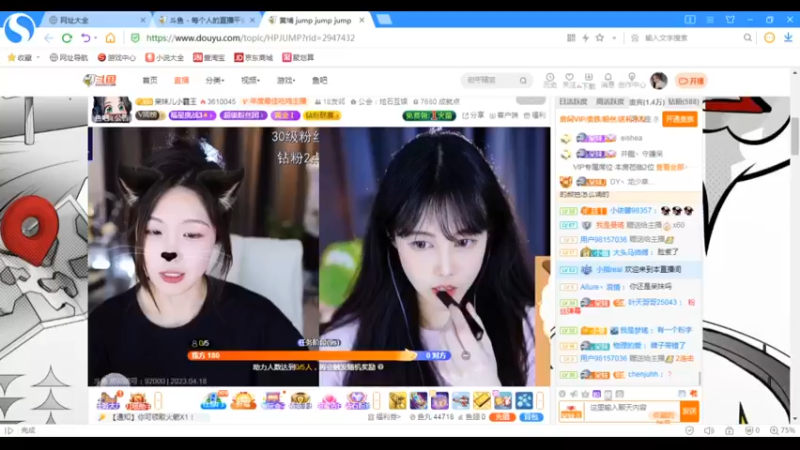Open the browser skin (shirt) icon

(x=730, y=19)
